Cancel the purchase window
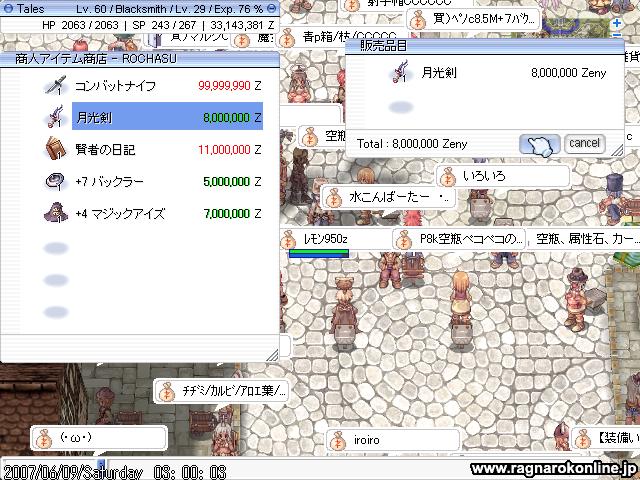640x480 pixels. click(x=584, y=143)
